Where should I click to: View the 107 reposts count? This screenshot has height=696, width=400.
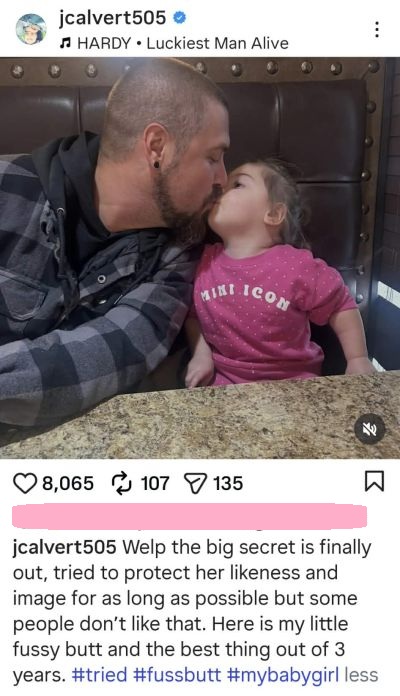tap(155, 483)
